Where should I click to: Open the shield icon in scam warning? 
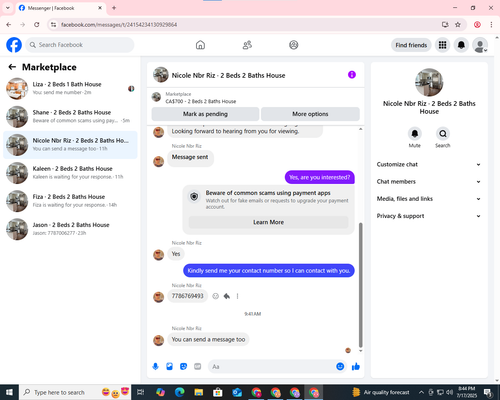194,196
